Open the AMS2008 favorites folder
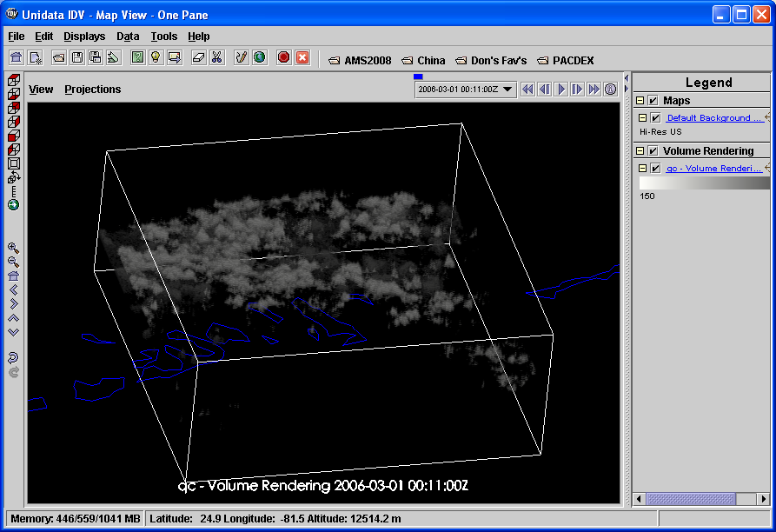Viewport: 776px width, 532px height. pyautogui.click(x=360, y=61)
